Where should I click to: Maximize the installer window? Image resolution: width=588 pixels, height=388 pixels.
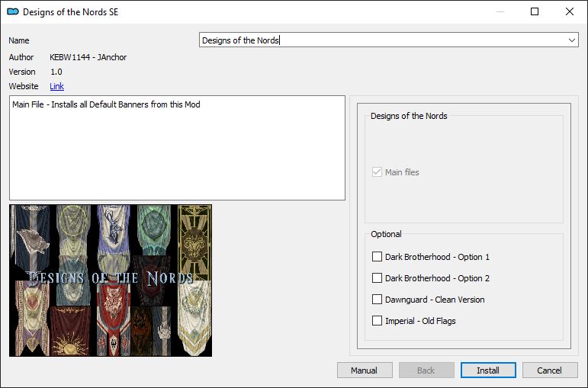(x=535, y=11)
